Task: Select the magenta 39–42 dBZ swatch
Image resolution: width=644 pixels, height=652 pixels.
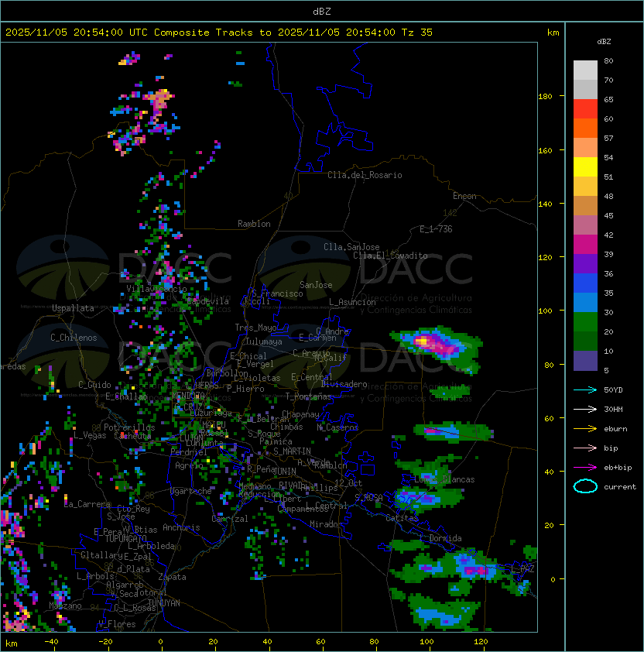Action: (x=585, y=244)
